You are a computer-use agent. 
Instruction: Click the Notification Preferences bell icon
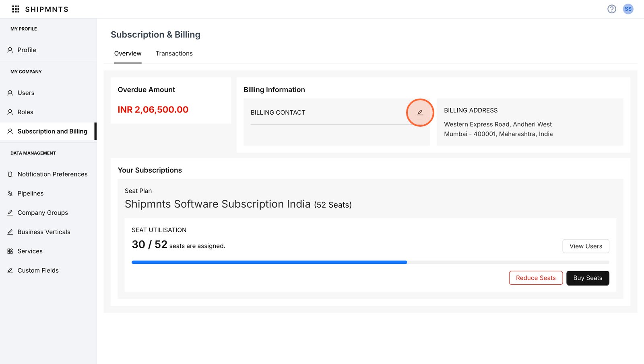click(10, 174)
